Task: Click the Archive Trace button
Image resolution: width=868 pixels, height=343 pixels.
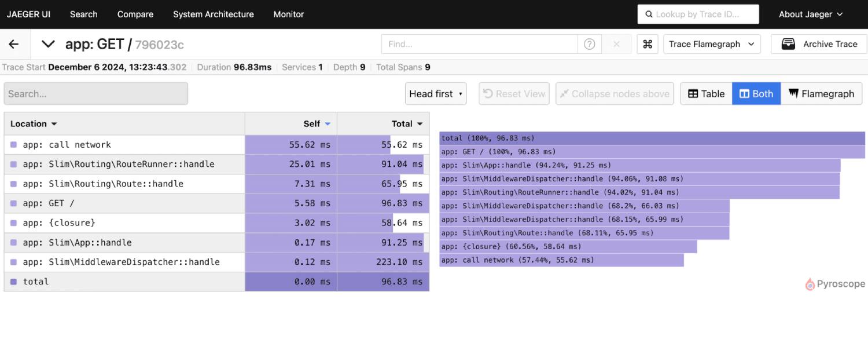Action: click(819, 43)
